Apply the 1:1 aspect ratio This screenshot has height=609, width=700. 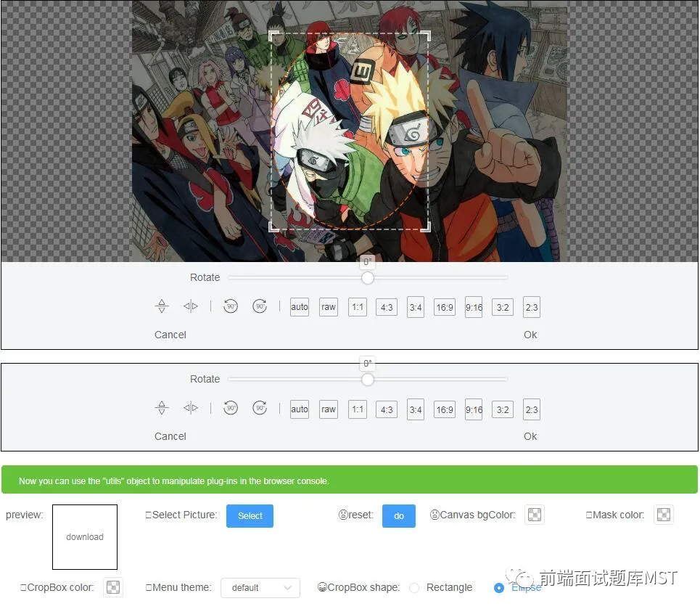click(x=357, y=306)
